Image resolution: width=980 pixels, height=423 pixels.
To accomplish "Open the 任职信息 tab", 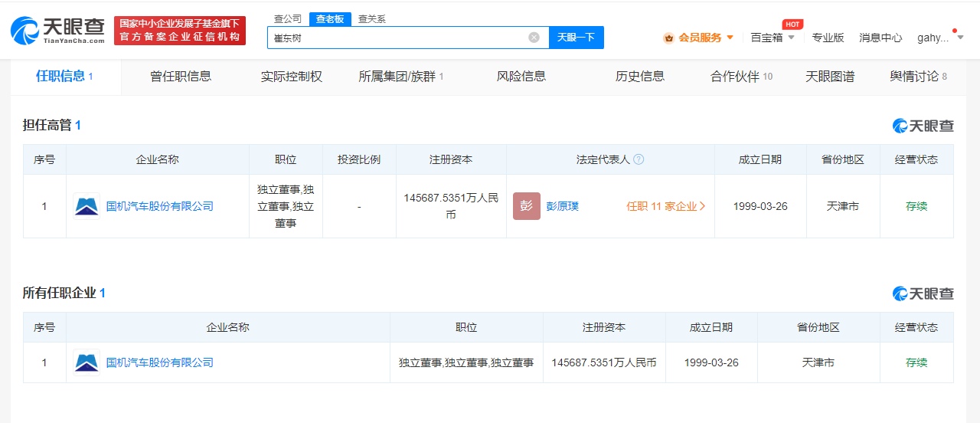I will pos(65,76).
